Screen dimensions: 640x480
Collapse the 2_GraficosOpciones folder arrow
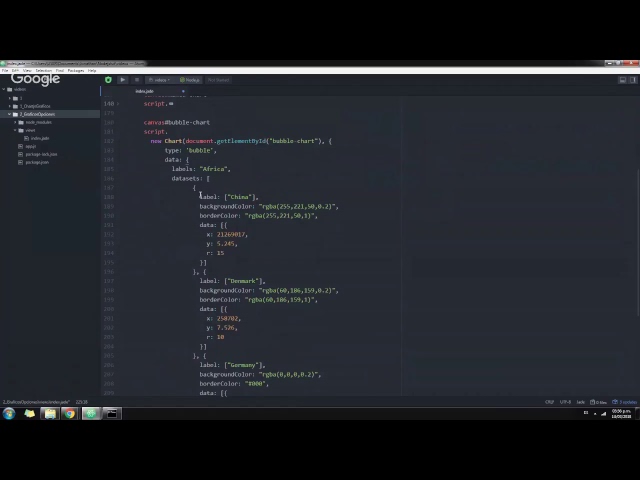[x=10, y=114]
